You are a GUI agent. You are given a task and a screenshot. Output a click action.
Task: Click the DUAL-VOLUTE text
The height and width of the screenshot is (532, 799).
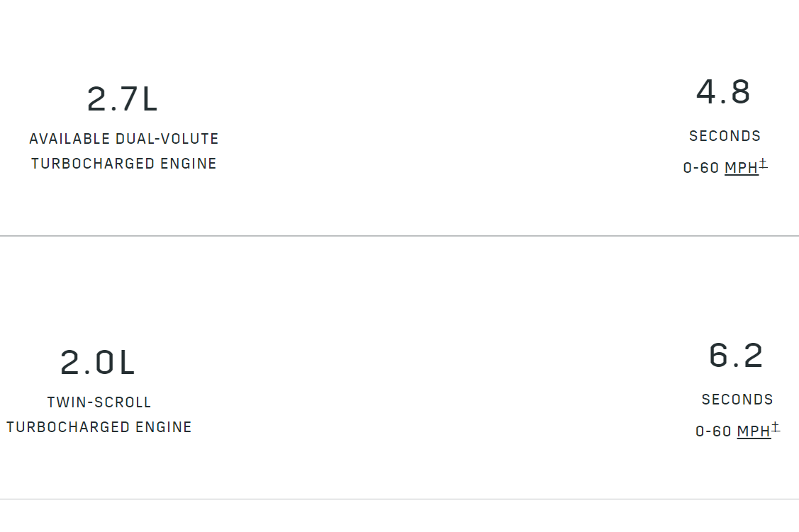point(167,139)
